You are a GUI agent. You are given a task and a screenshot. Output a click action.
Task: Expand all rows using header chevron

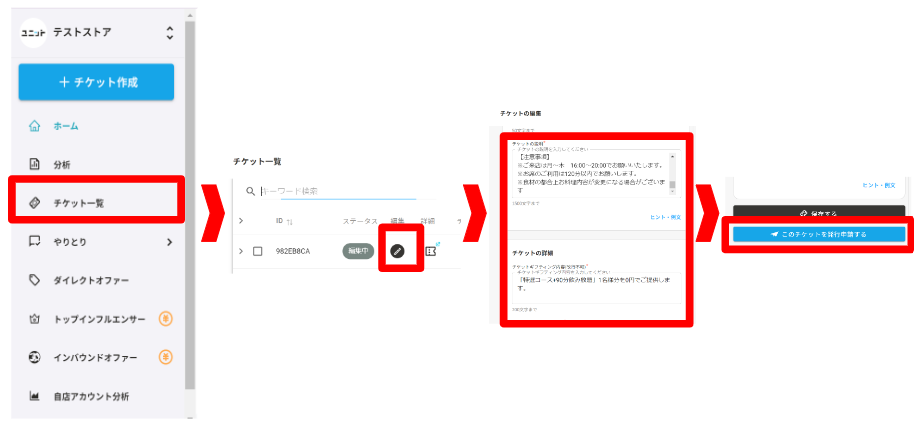240,220
